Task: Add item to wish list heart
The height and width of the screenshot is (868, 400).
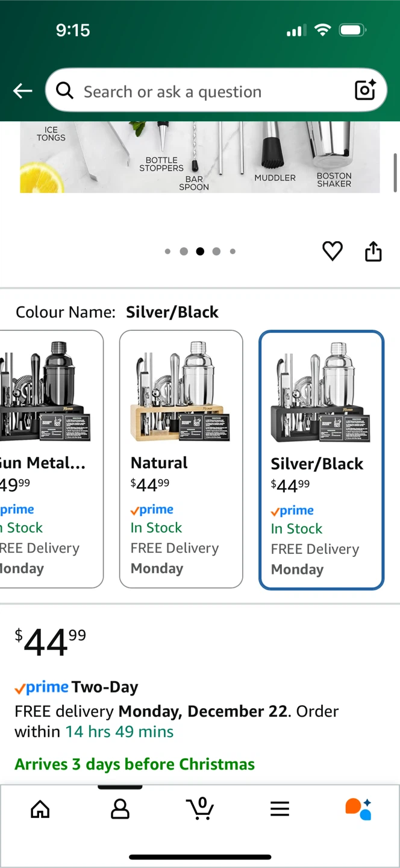Action: 332,251
